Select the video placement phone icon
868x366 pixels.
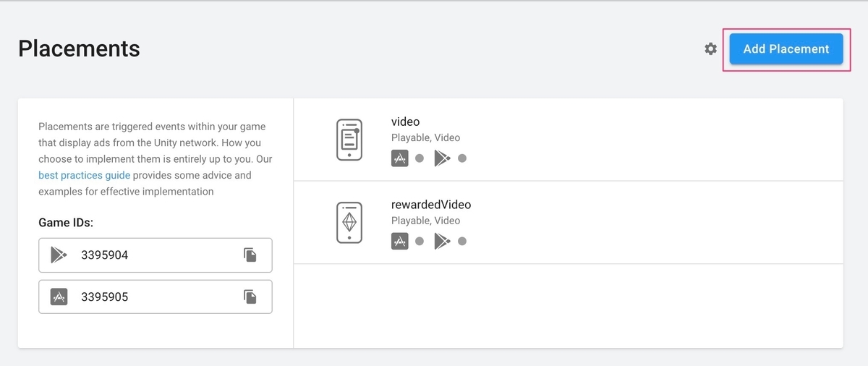tap(349, 139)
